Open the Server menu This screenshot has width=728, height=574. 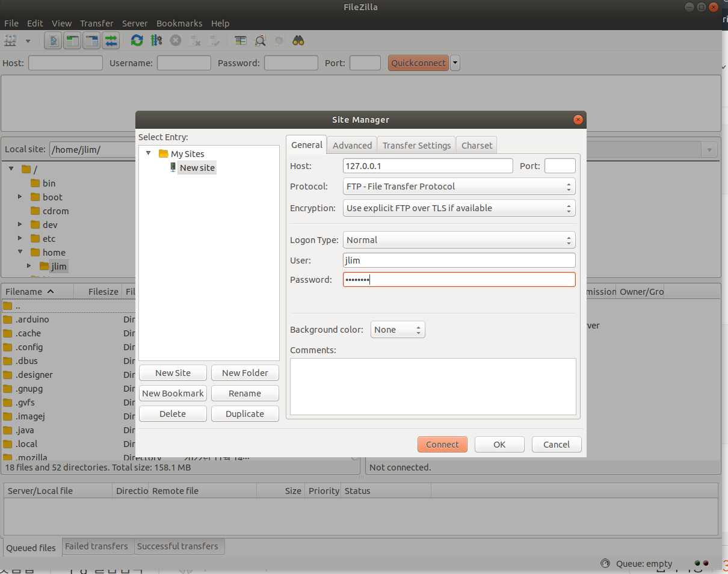pos(135,23)
